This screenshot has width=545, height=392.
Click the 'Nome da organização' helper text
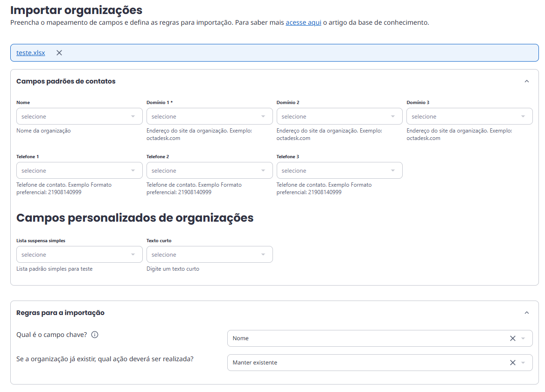[43, 131]
